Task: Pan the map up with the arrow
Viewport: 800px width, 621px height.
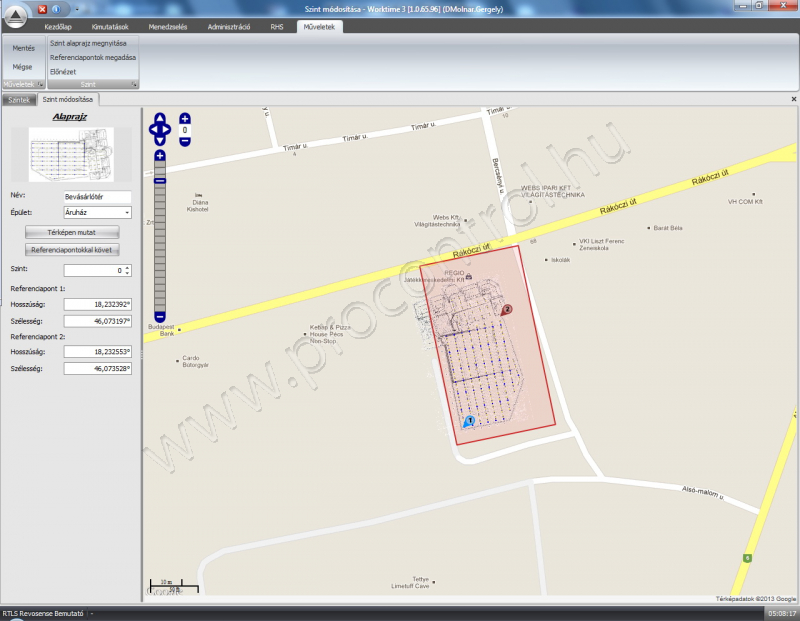Action: click(160, 118)
